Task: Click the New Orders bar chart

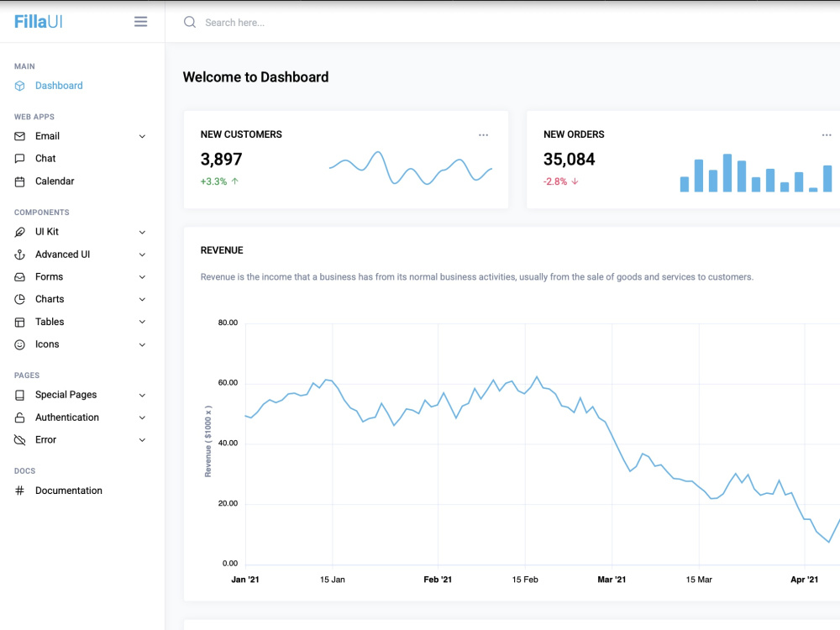Action: click(756, 172)
